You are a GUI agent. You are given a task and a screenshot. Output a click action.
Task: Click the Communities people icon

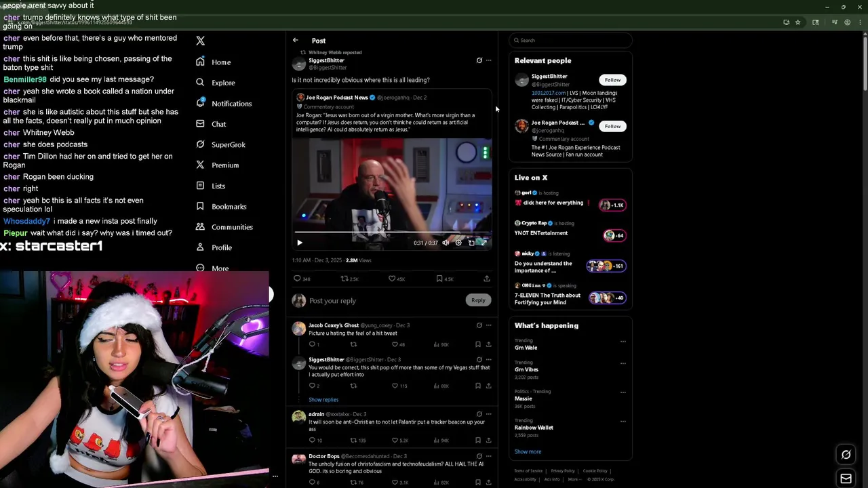(200, 227)
